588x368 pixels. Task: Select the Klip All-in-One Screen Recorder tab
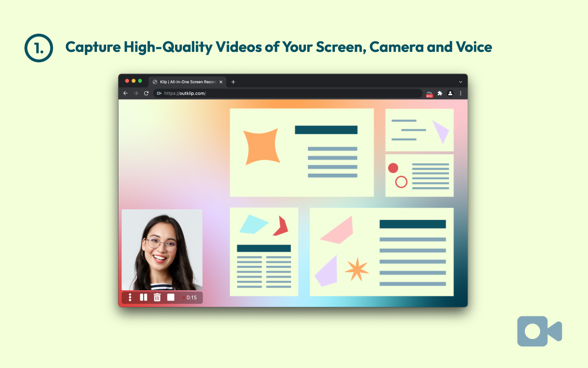(x=186, y=81)
